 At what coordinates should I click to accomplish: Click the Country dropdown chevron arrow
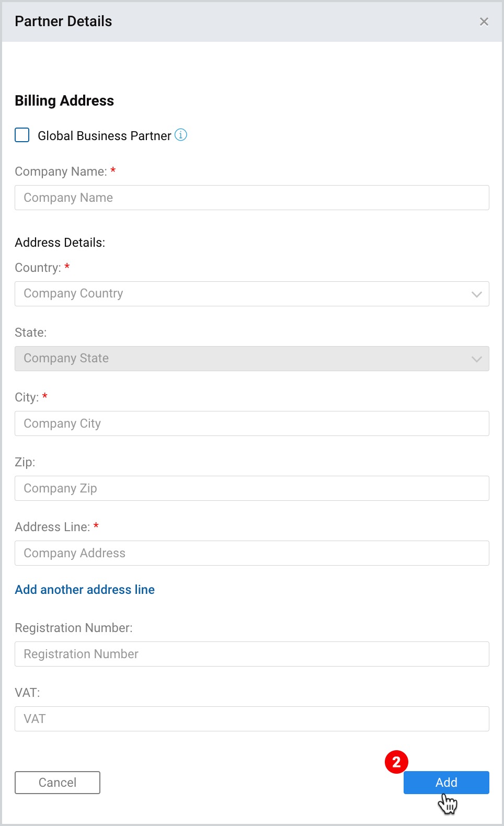point(476,294)
